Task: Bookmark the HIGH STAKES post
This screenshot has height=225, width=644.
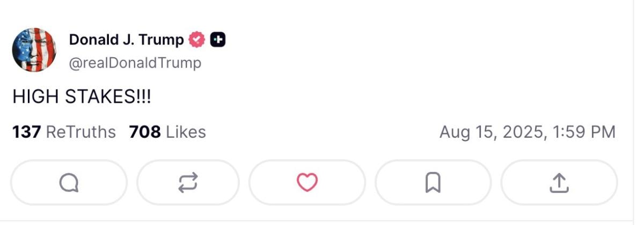Action: 433,183
